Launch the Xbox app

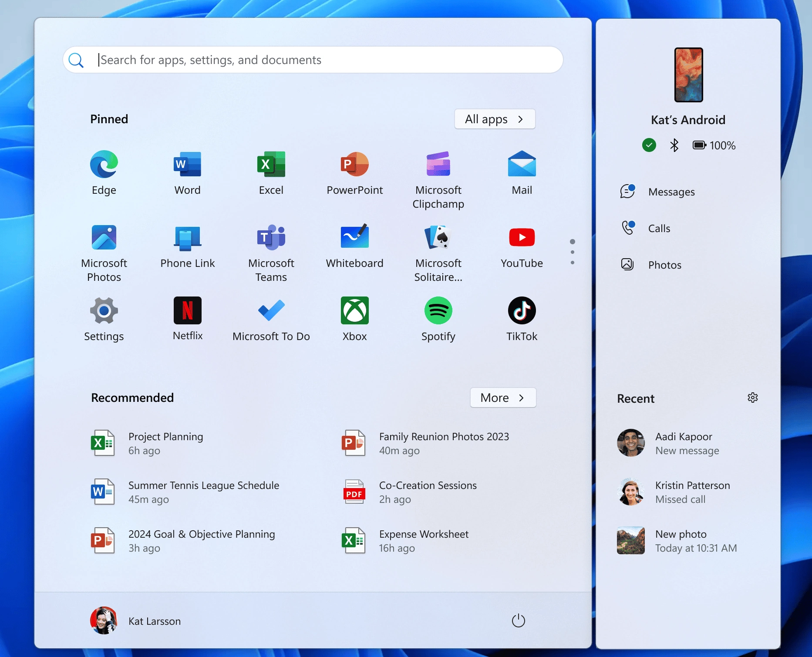pyautogui.click(x=355, y=319)
